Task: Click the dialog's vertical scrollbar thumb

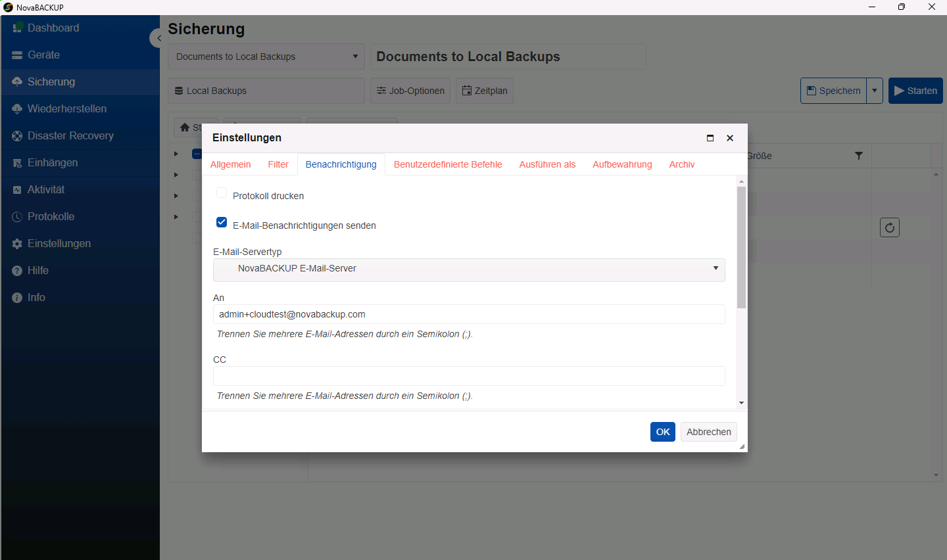Action: [x=741, y=248]
